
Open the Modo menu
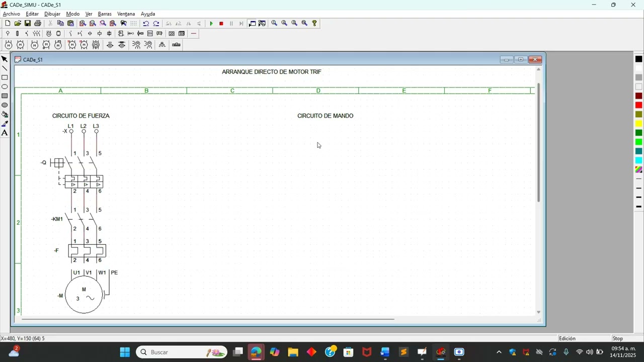point(73,14)
